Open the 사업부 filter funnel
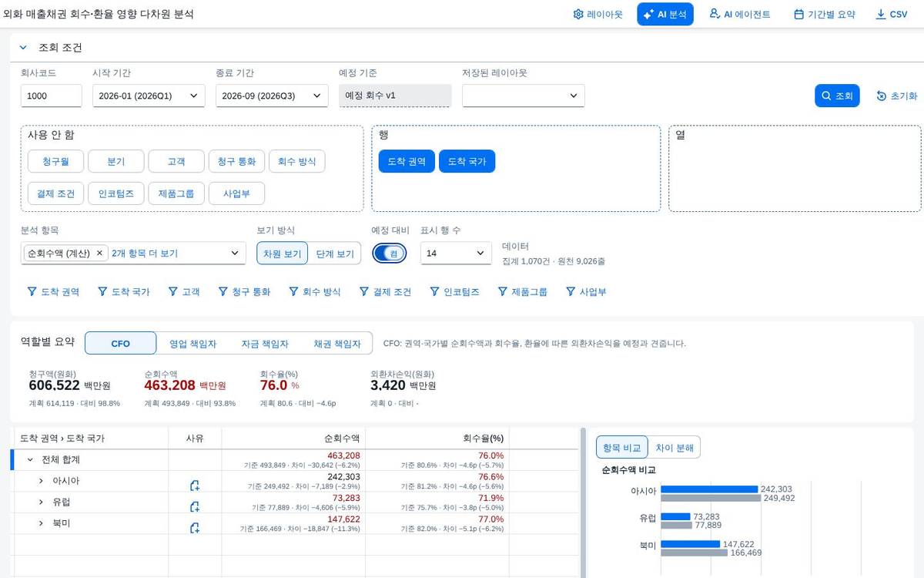This screenshot has height=578, width=924. tap(586, 292)
